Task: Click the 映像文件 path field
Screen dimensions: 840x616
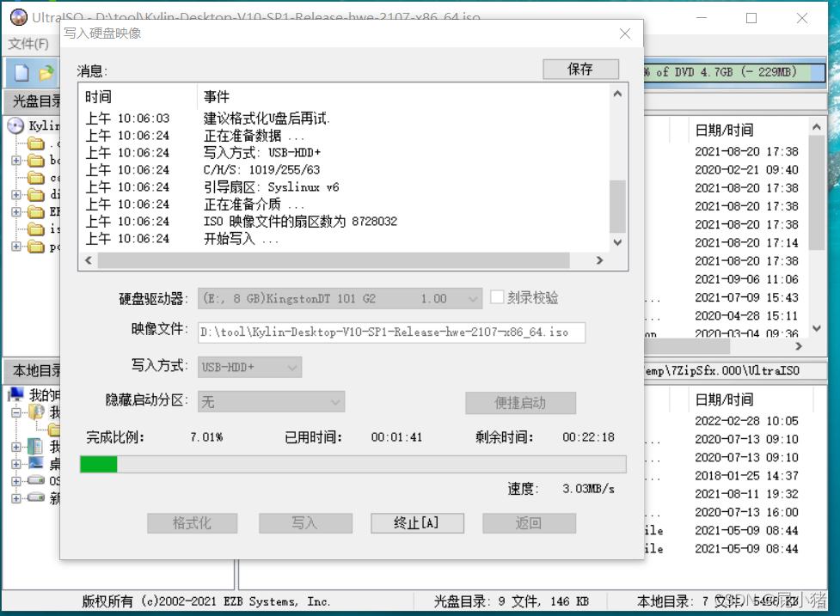Action: click(391, 332)
